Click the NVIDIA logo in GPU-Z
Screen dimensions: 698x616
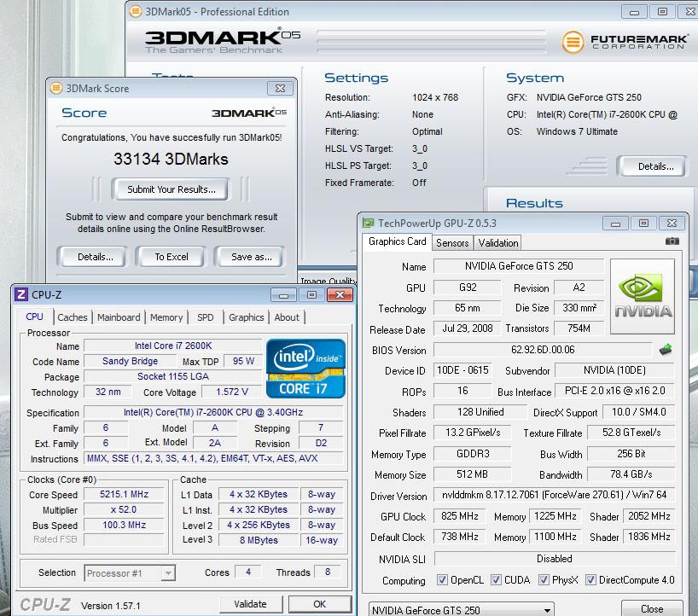(x=643, y=296)
